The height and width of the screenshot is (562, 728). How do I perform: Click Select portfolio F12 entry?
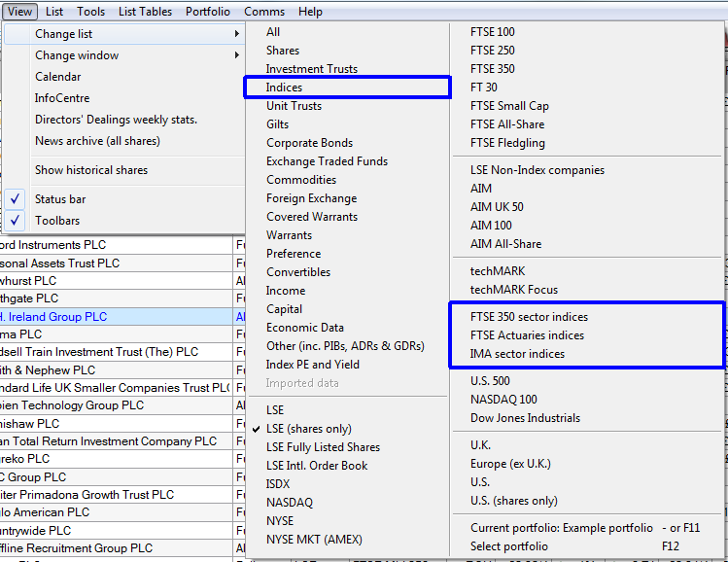pyautogui.click(x=508, y=546)
